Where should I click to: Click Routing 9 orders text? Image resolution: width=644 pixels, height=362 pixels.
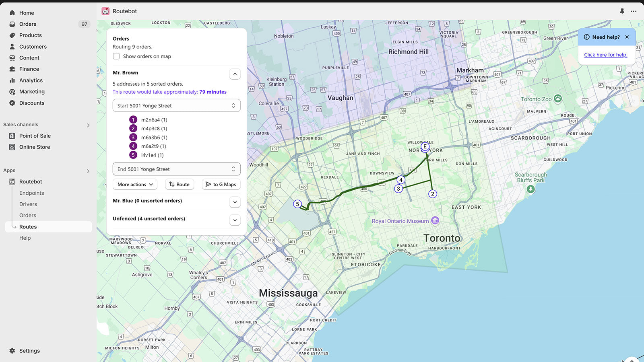[x=132, y=47]
